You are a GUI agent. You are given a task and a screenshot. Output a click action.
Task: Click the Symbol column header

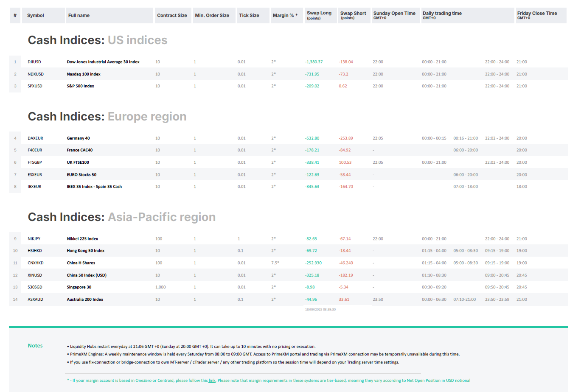pos(43,15)
